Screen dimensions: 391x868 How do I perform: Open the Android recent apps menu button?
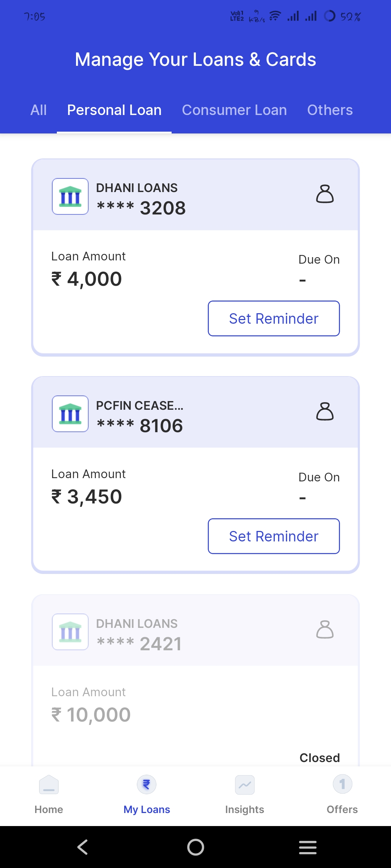[308, 847]
